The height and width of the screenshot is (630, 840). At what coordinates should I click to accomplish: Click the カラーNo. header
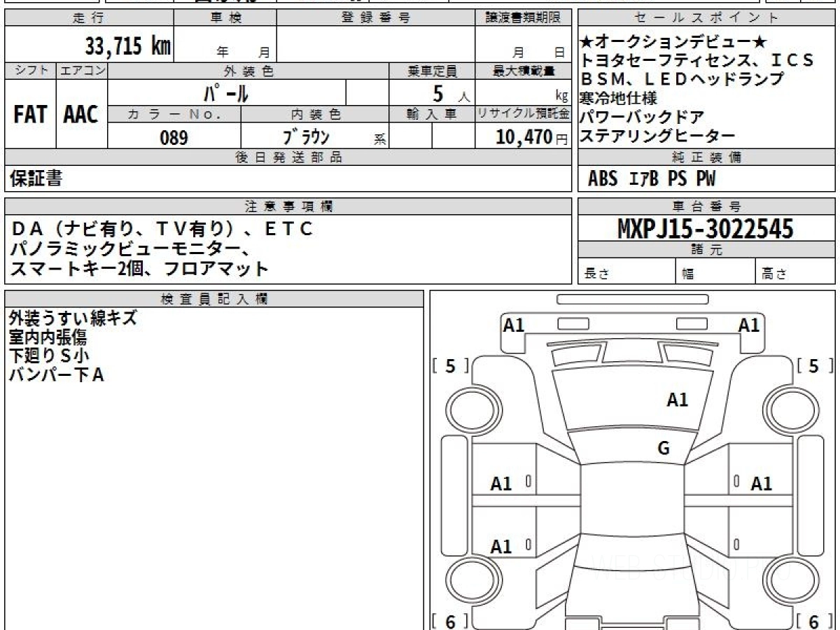(174, 113)
